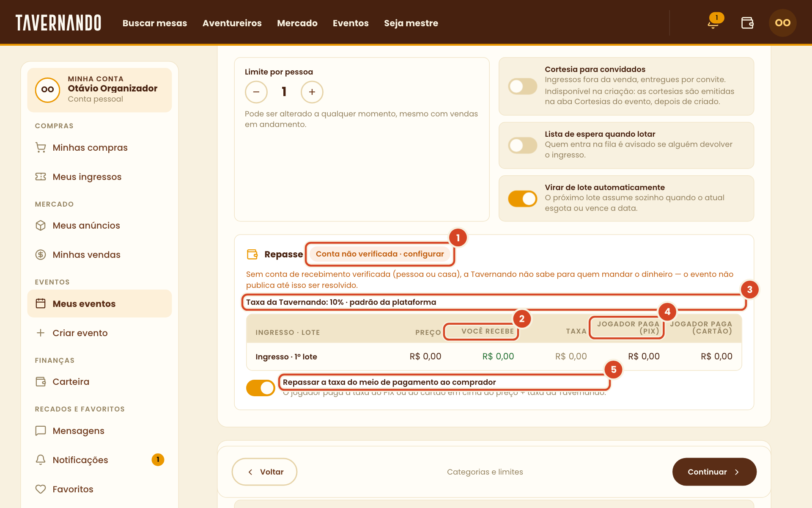Click the ticket icon for Meus ingressos
The image size is (812, 508).
click(41, 177)
